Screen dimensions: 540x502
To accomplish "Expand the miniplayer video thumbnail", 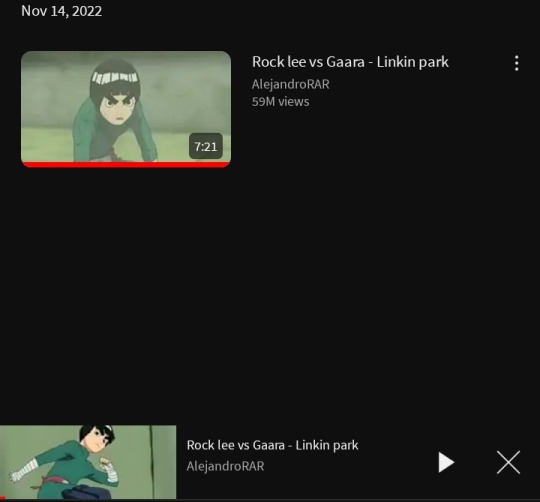I will tap(88, 462).
